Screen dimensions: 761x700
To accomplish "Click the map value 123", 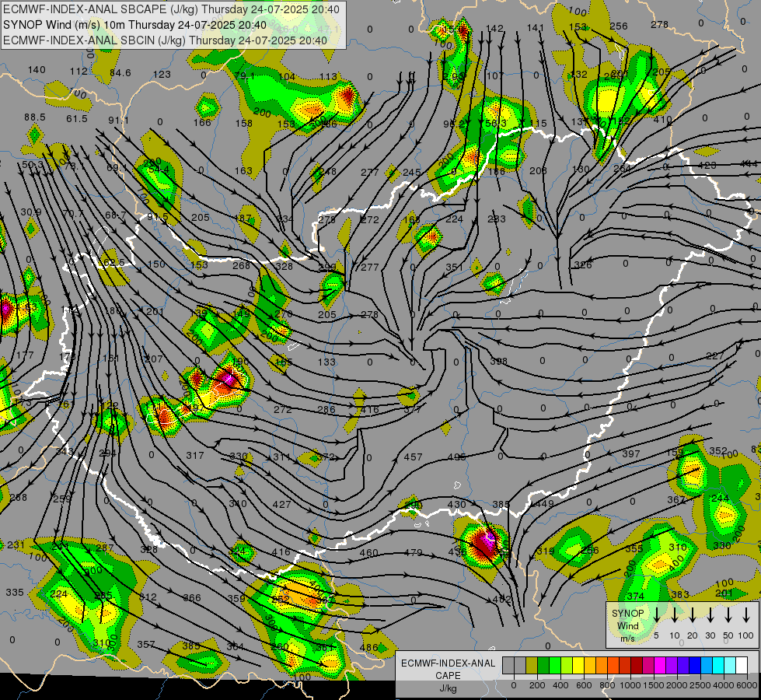I will (162, 75).
